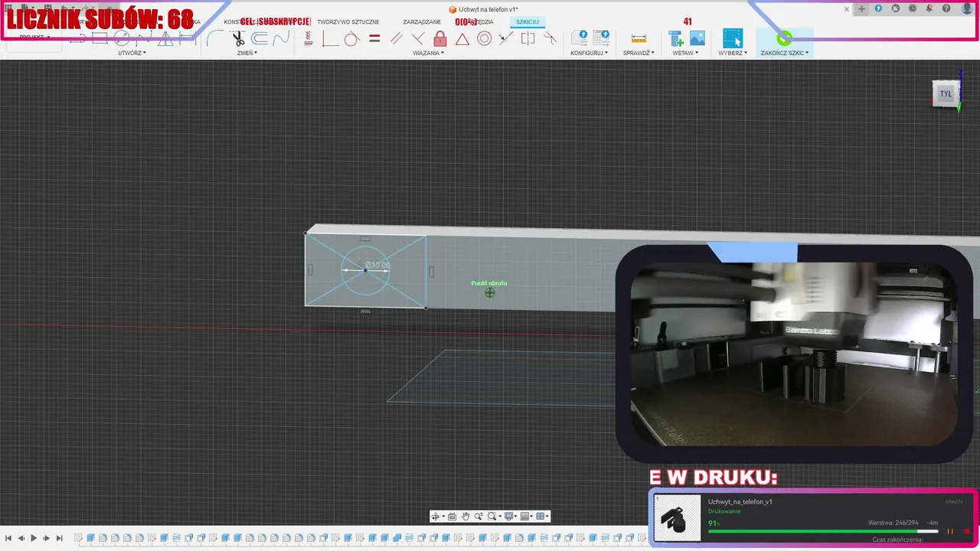
Task: Click the Insert derive tool icon
Action: (x=676, y=38)
